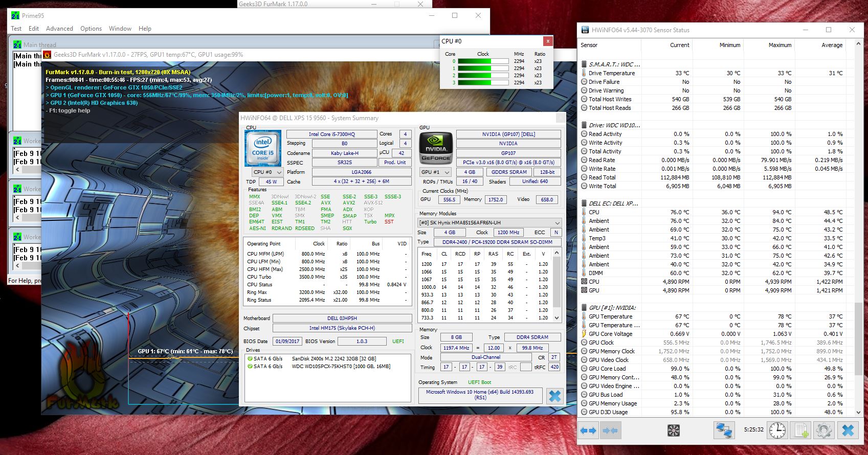Click the Maximum column header
Viewport: 868px width, 455px height.
pyautogui.click(x=769, y=45)
